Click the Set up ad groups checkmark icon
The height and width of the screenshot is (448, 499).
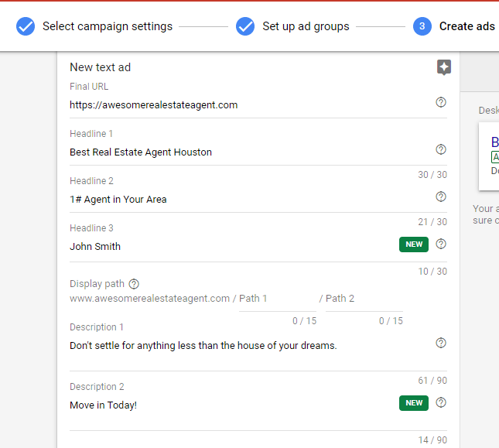pyautogui.click(x=245, y=26)
